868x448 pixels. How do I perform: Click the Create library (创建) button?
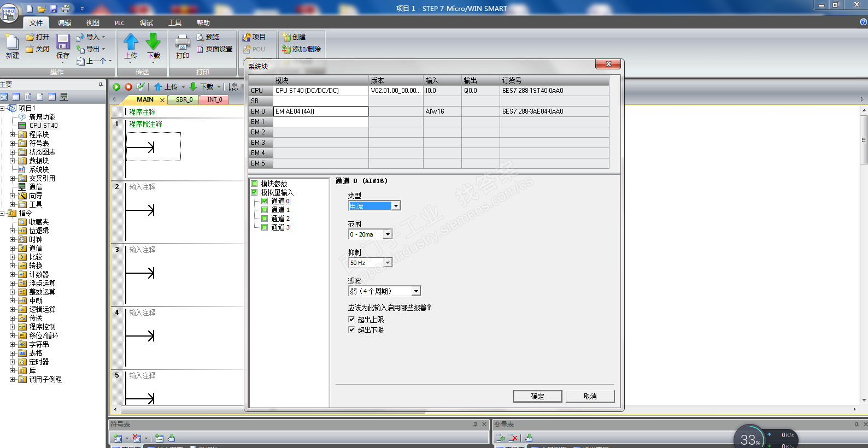point(294,37)
